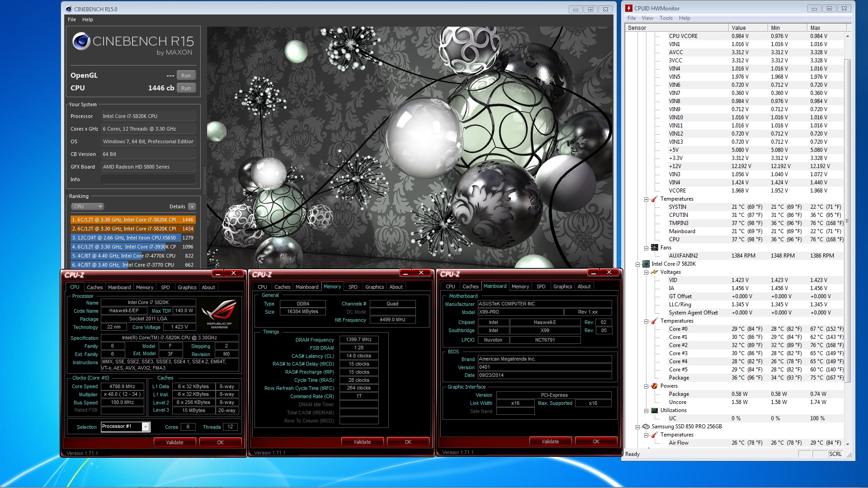
Task: Click the Utilizations node icon
Action: click(654, 410)
